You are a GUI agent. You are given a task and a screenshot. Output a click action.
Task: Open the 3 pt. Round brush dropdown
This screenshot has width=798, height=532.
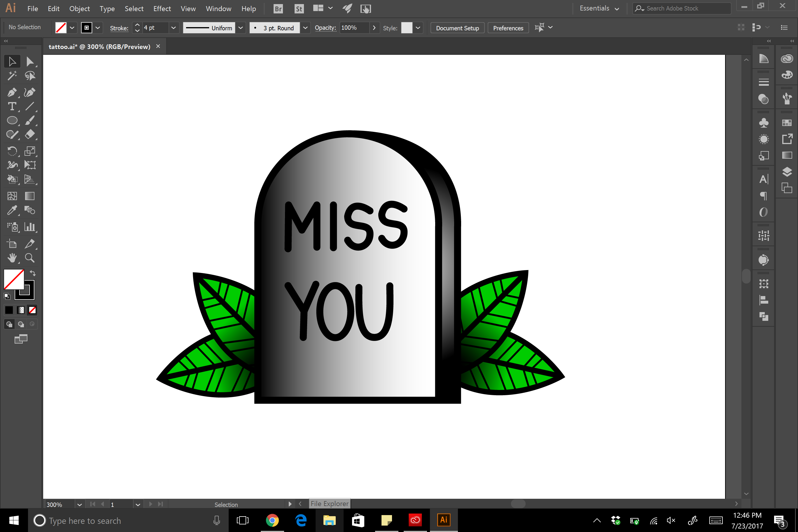pyautogui.click(x=305, y=28)
